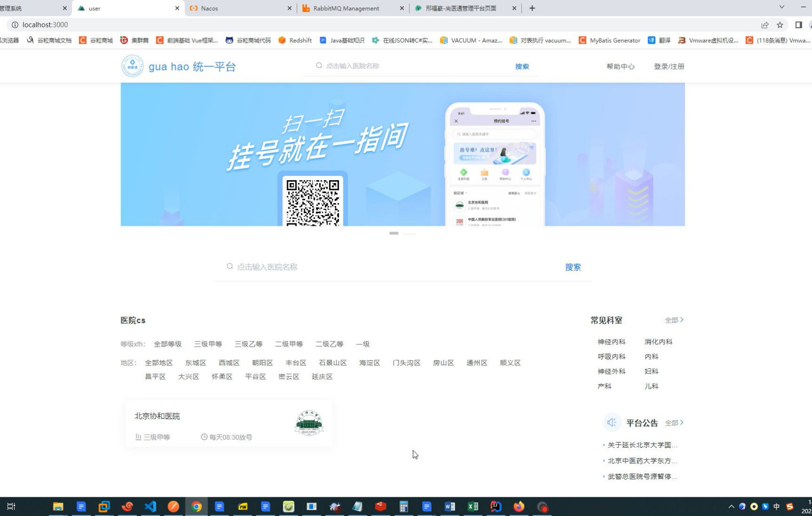Open the 翻译 bookmark
Viewport: 812px width, 516px height.
pyautogui.click(x=659, y=40)
